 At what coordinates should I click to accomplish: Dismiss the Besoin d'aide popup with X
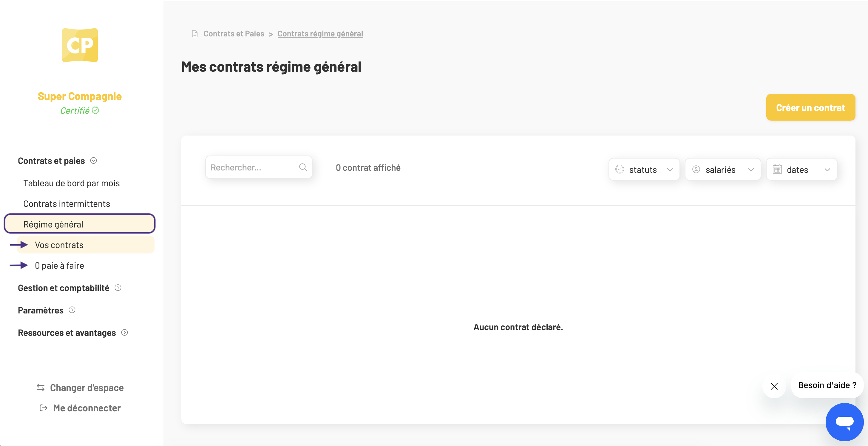click(x=774, y=386)
